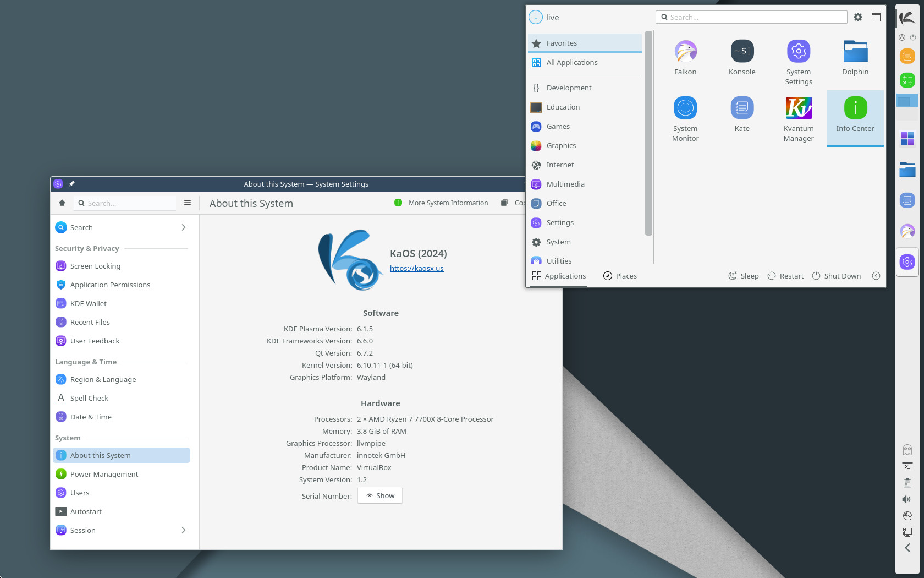924x578 pixels.
Task: Open the Internet category in launcher
Action: click(585, 165)
